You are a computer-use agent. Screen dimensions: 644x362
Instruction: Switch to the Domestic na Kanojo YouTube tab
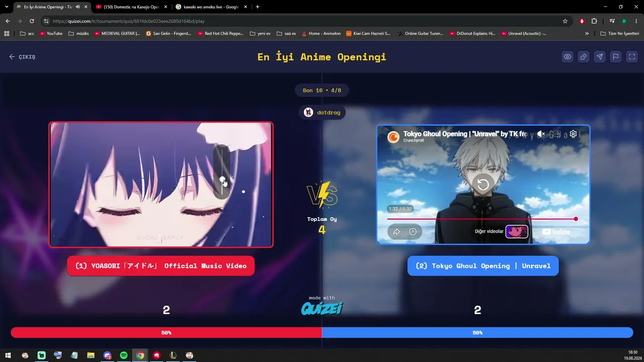click(x=131, y=7)
